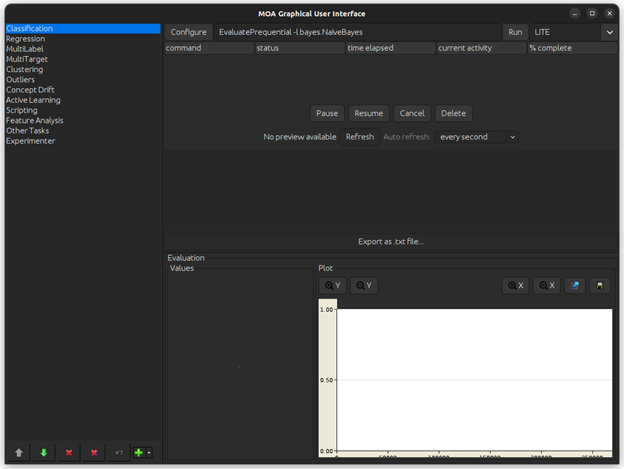The height and width of the screenshot is (469, 624).
Task: Click the Configure button
Action: [x=189, y=32]
